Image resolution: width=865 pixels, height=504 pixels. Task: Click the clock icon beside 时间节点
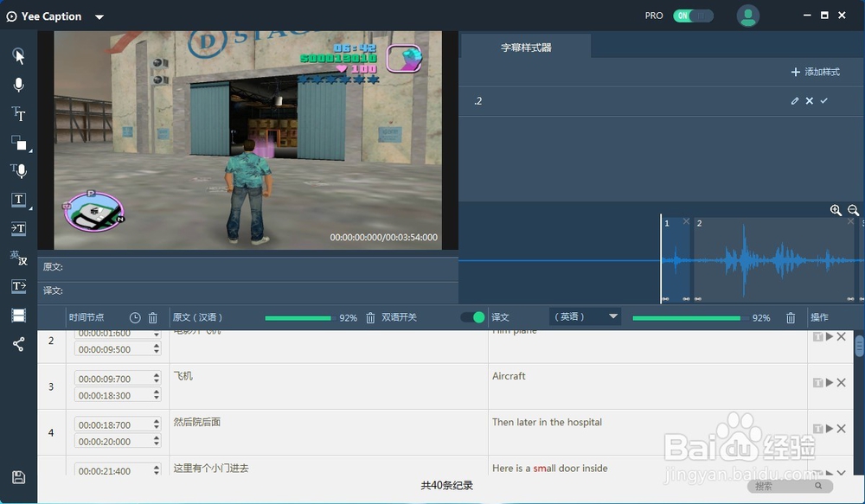click(135, 317)
